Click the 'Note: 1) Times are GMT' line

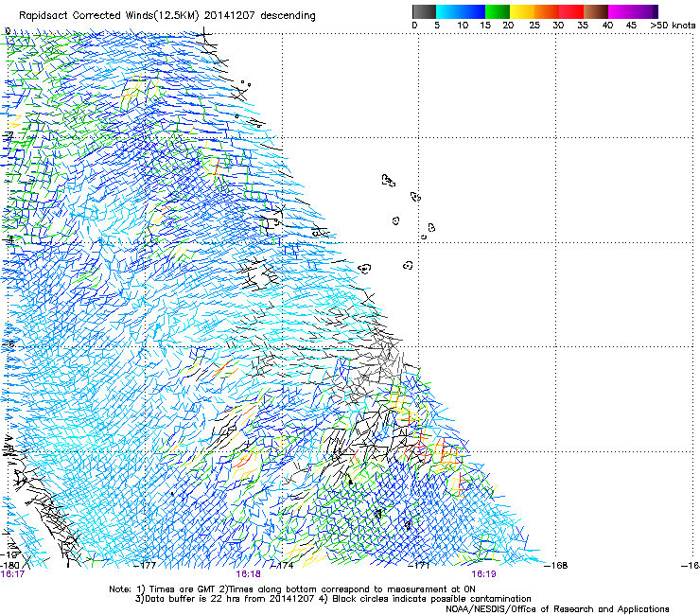(292, 589)
